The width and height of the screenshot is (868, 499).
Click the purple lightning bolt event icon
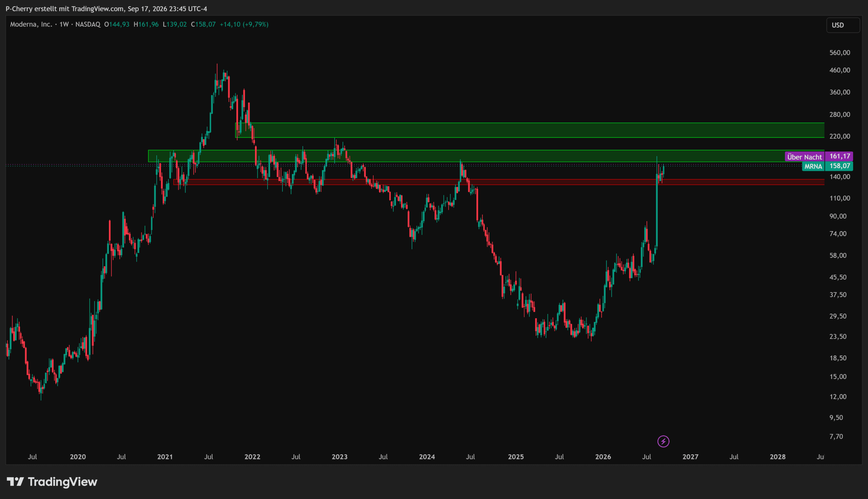[663, 441]
